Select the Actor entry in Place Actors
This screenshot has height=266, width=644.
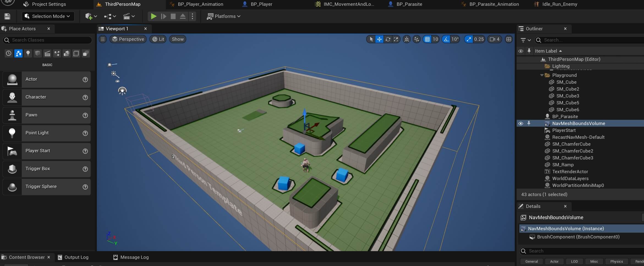point(46,80)
